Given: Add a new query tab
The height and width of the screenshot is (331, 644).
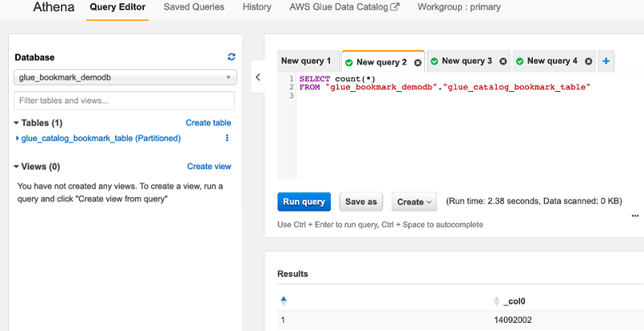Looking at the screenshot, I should (606, 61).
